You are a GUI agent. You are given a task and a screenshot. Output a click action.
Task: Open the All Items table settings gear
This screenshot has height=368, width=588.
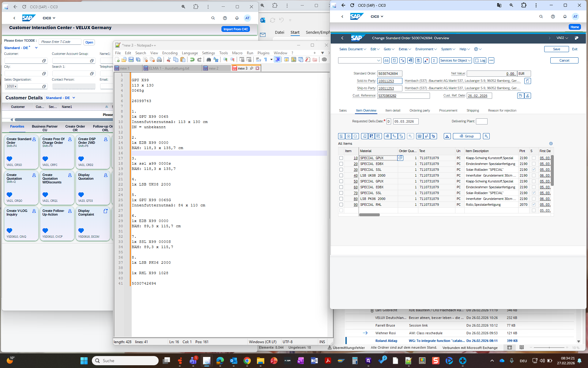click(551, 144)
